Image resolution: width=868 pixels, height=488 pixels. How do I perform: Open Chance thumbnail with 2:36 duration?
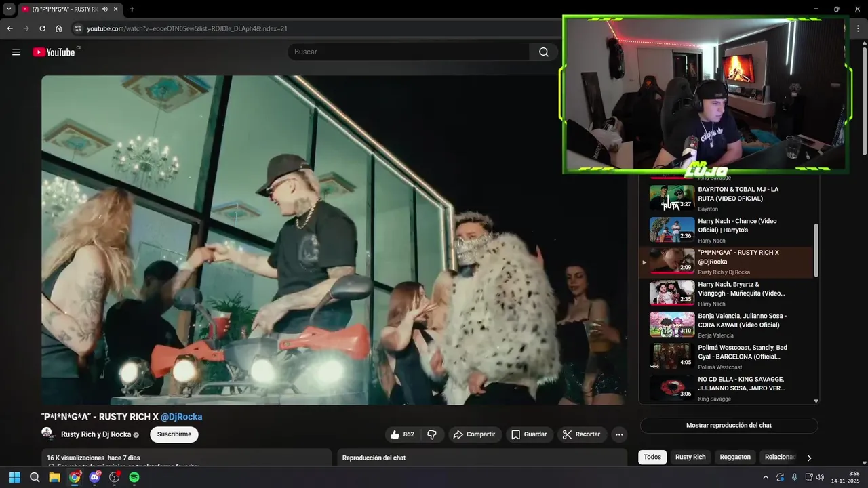point(672,229)
